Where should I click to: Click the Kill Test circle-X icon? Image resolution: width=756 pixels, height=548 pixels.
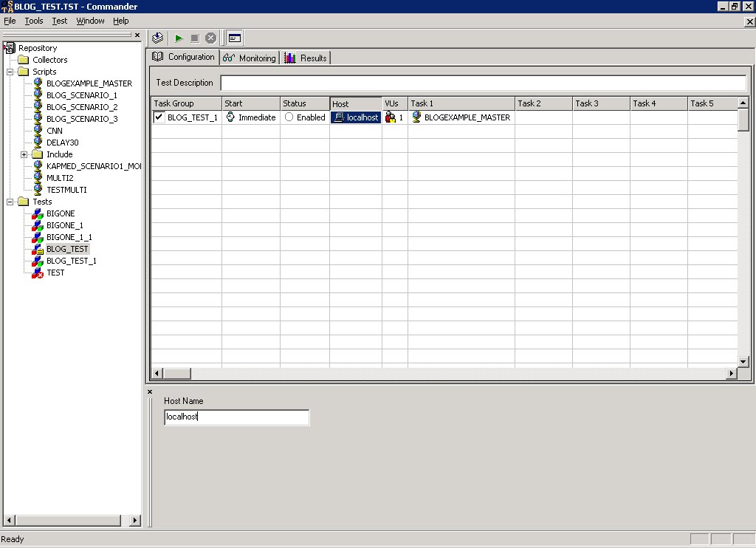click(x=210, y=38)
